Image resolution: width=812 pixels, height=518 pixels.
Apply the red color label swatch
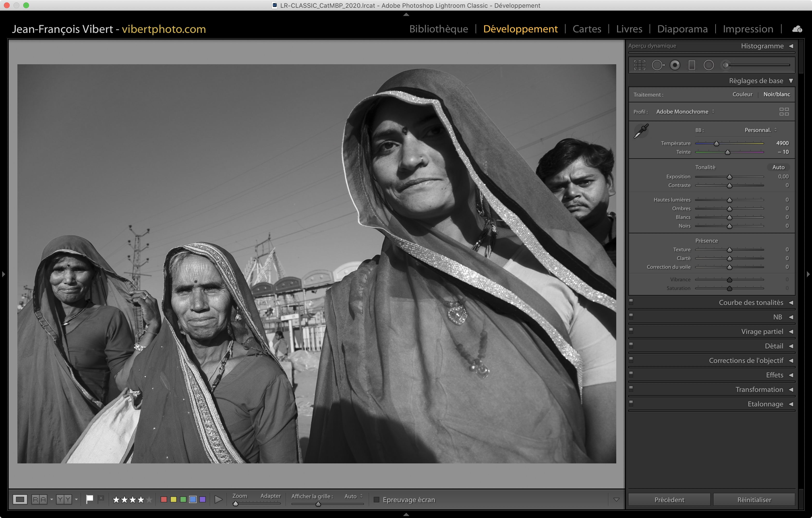(x=164, y=499)
